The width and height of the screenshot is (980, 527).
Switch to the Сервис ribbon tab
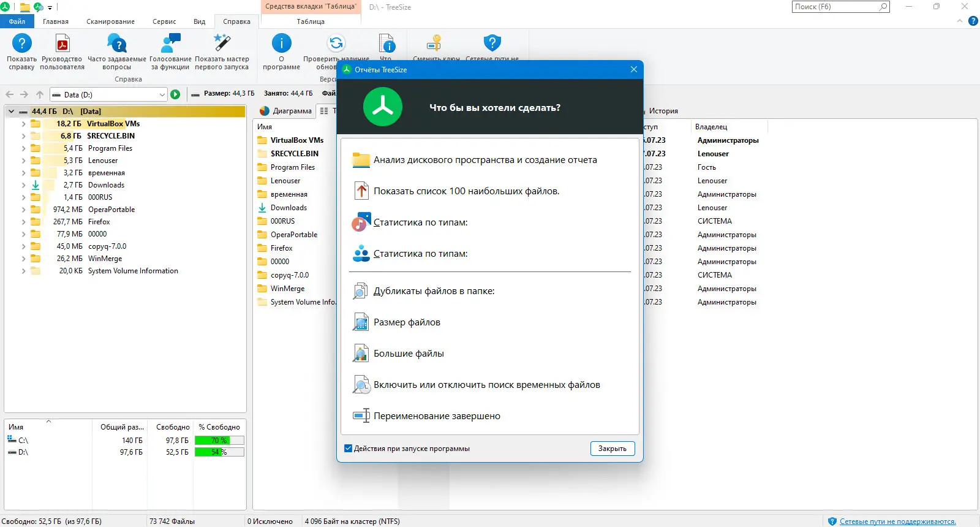point(164,21)
